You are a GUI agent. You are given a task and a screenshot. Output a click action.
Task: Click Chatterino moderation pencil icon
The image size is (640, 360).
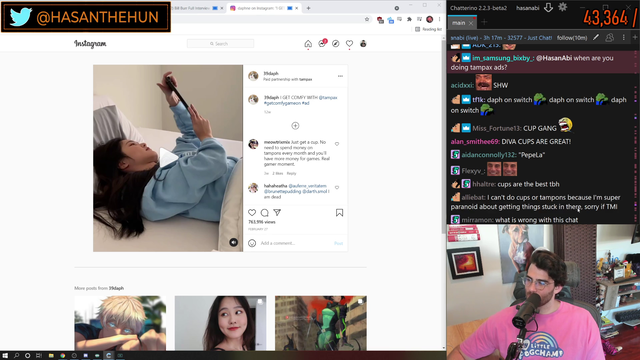point(596,38)
